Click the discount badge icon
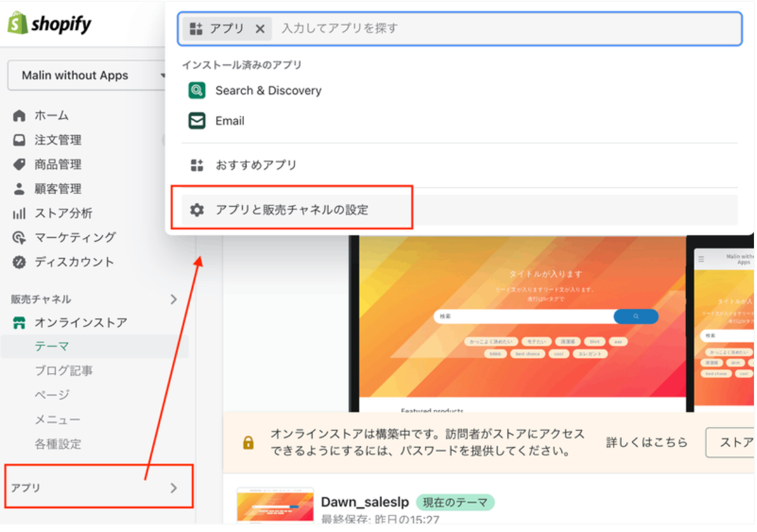Image resolution: width=757 pixels, height=532 pixels. coord(20,262)
